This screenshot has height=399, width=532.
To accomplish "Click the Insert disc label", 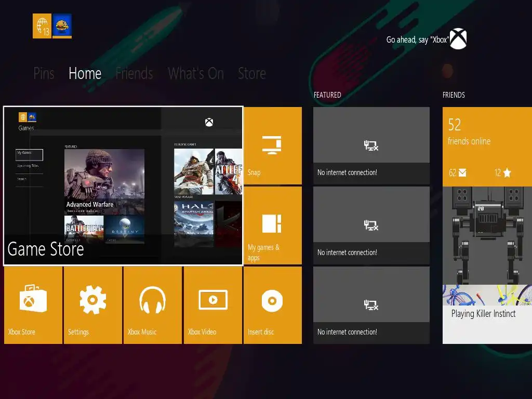I will [x=261, y=332].
